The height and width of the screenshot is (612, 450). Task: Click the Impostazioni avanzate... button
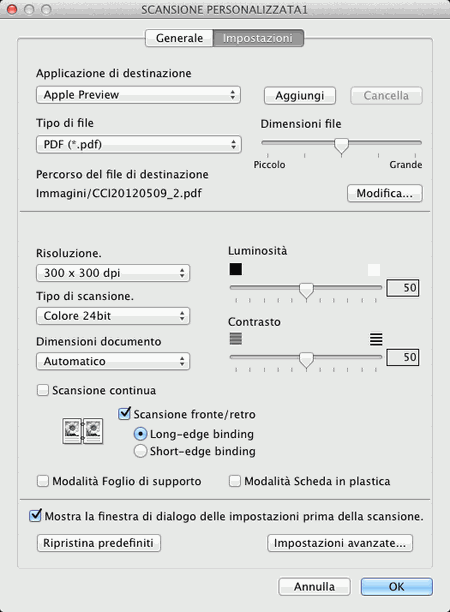tap(340, 543)
